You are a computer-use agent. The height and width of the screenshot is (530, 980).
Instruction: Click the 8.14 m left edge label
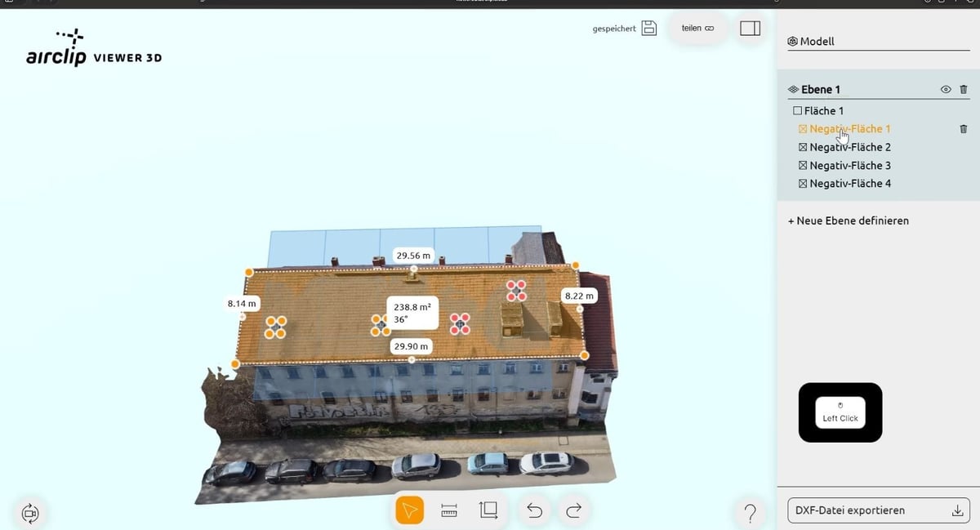tap(242, 303)
